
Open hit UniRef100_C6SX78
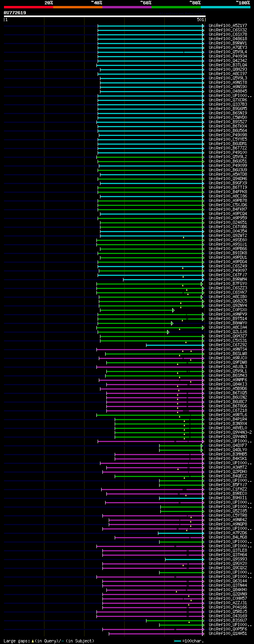pyautogui.click(x=228, y=35)
